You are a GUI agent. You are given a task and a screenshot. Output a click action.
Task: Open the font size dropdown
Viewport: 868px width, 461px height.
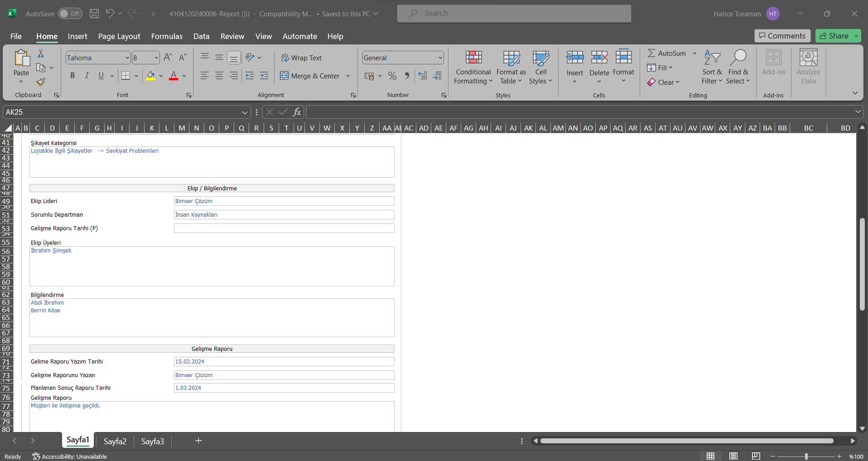click(x=156, y=58)
